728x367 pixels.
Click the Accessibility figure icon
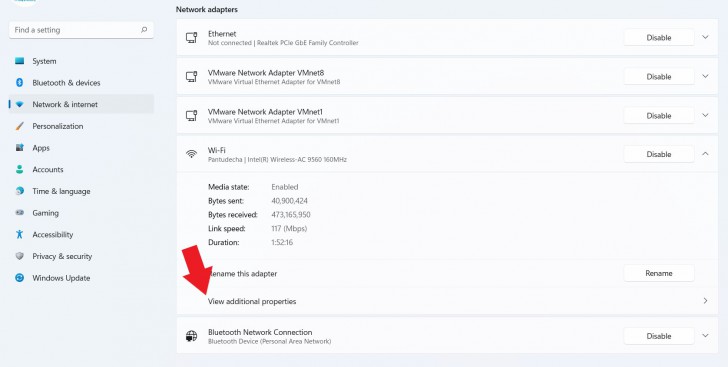coord(20,235)
